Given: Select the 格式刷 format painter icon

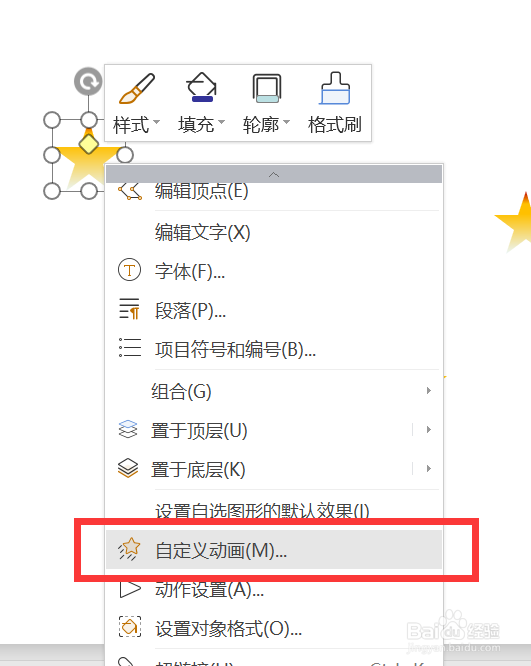Looking at the screenshot, I should pos(335,88).
